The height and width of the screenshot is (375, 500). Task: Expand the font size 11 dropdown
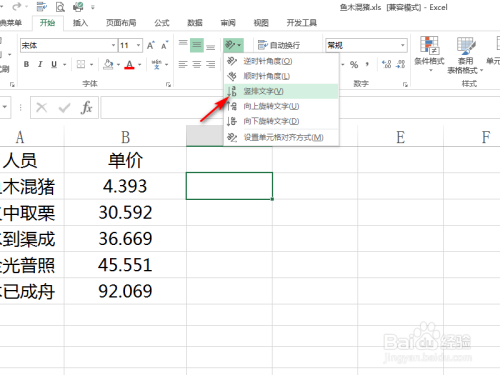(x=138, y=45)
